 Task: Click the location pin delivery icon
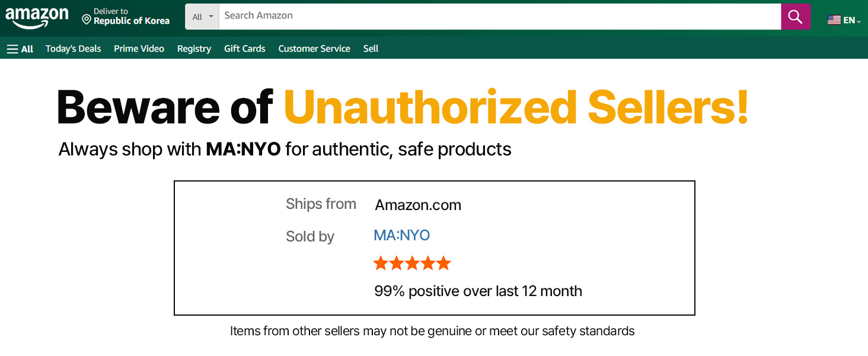tap(87, 20)
